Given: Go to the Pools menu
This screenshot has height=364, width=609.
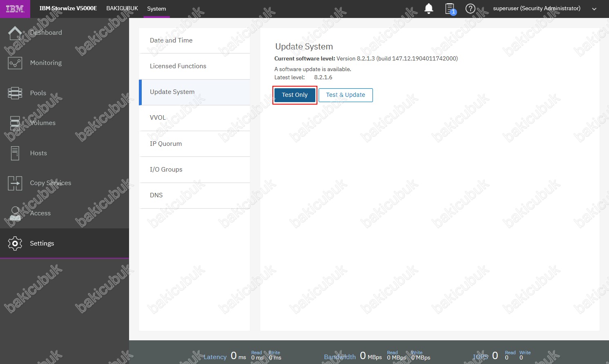Looking at the screenshot, I should pyautogui.click(x=38, y=93).
